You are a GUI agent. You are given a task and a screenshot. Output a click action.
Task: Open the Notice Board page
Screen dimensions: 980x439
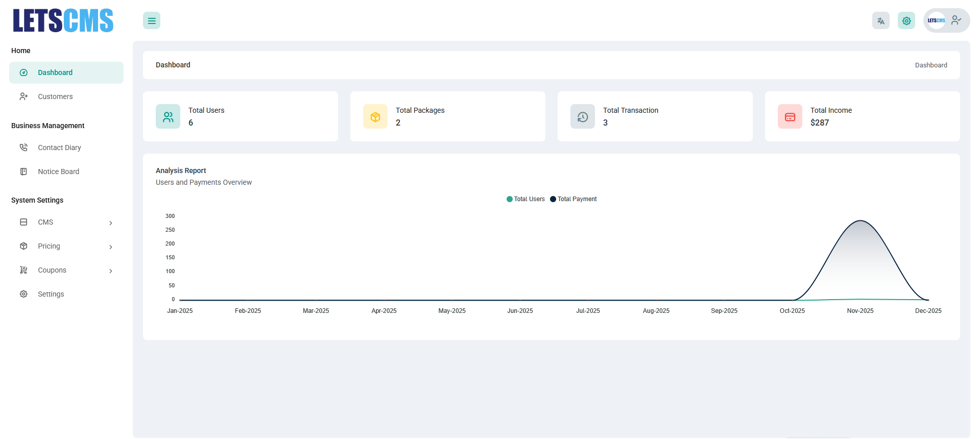(58, 172)
